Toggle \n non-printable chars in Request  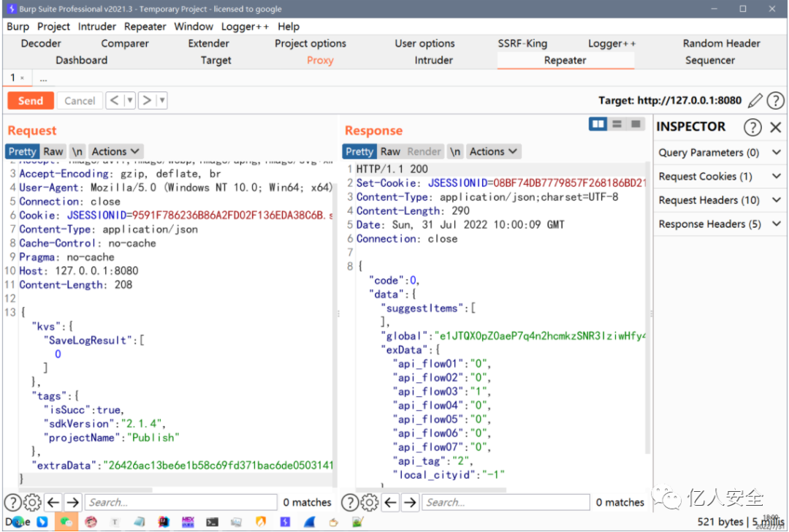(77, 151)
